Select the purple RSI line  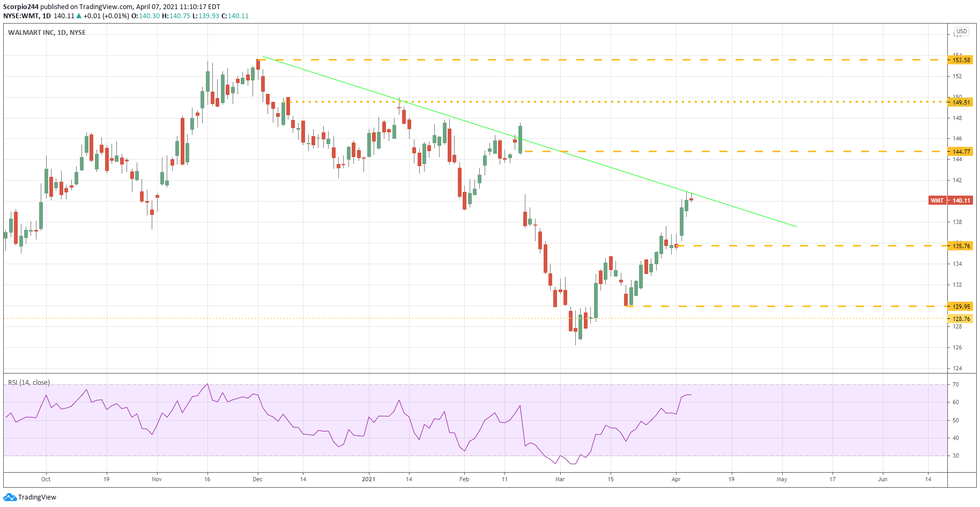point(348,423)
